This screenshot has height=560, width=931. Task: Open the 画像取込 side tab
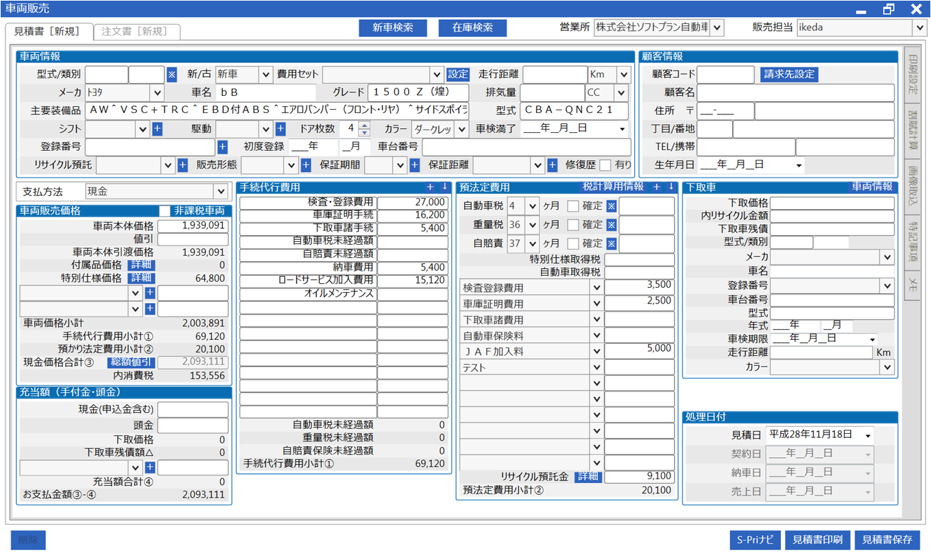[x=912, y=186]
